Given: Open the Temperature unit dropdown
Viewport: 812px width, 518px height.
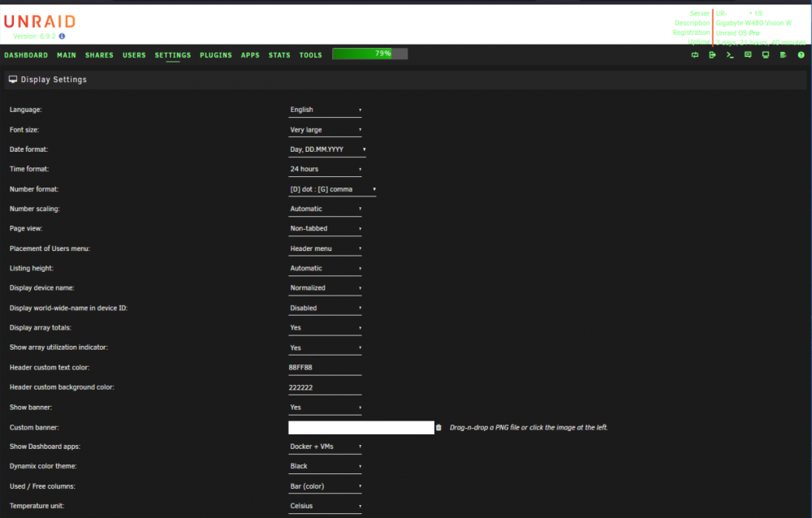Looking at the screenshot, I should (326, 506).
